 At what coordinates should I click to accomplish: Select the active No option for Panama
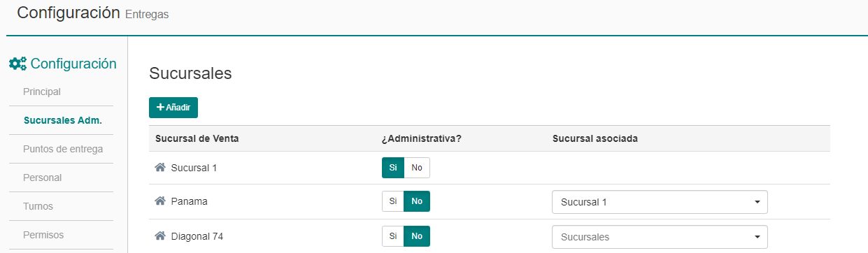click(417, 201)
